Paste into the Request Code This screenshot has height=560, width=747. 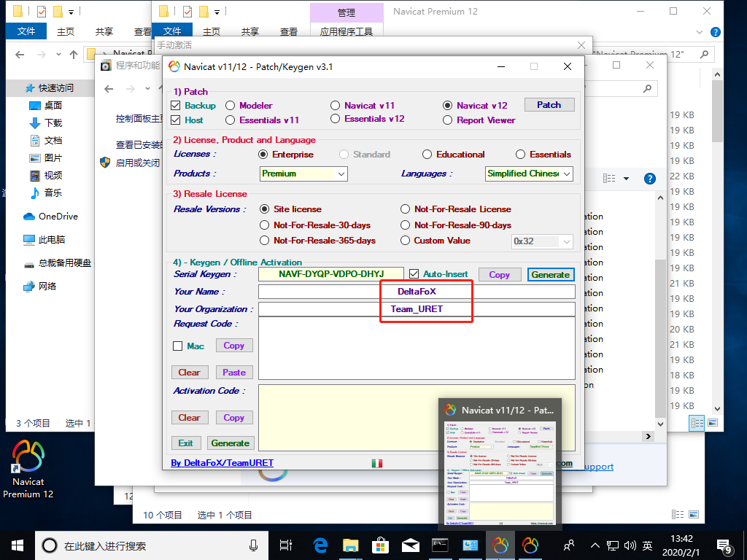(234, 373)
